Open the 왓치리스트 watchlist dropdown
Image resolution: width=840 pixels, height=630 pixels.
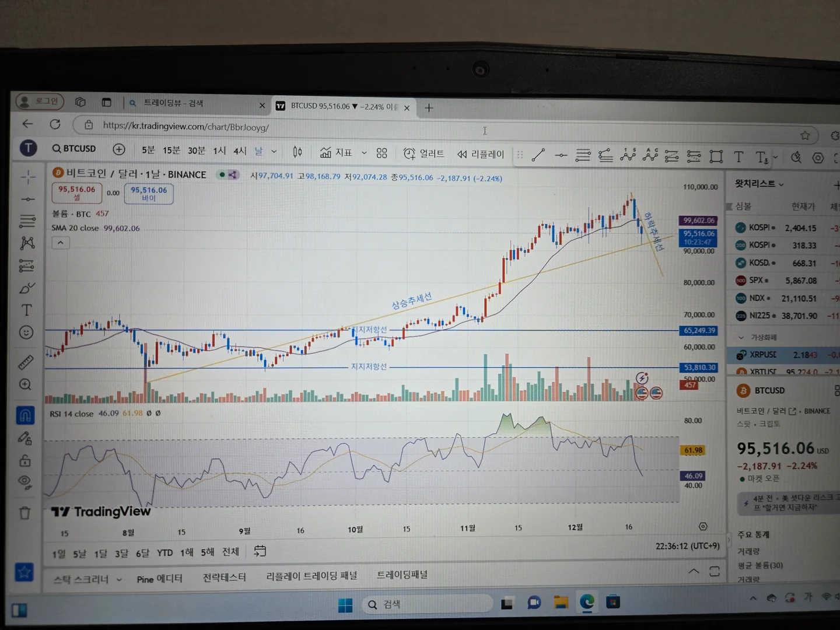(x=759, y=184)
